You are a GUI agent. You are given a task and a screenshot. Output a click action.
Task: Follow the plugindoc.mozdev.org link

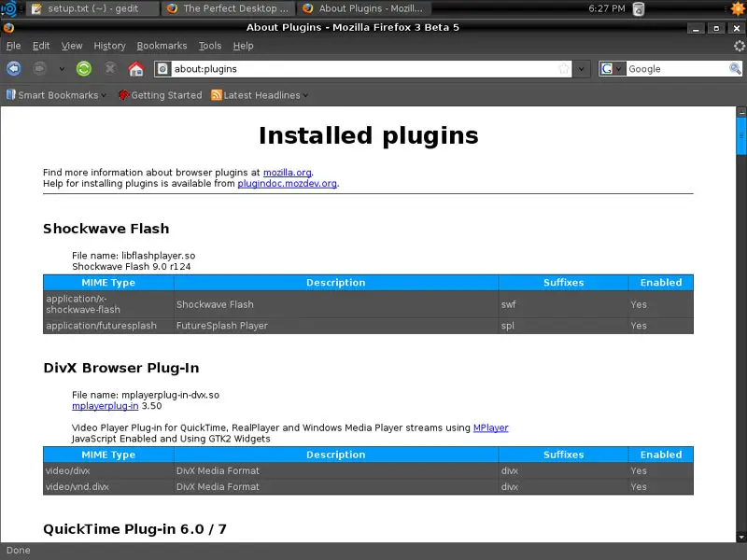pyautogui.click(x=288, y=183)
